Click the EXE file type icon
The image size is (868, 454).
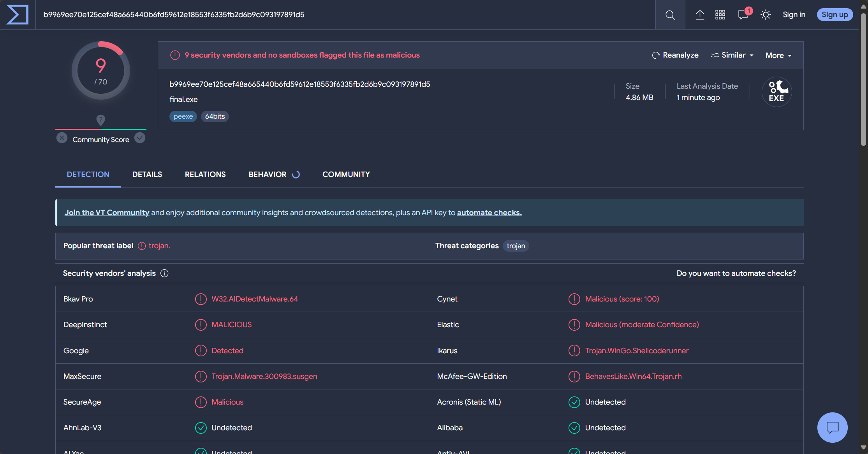point(776,92)
